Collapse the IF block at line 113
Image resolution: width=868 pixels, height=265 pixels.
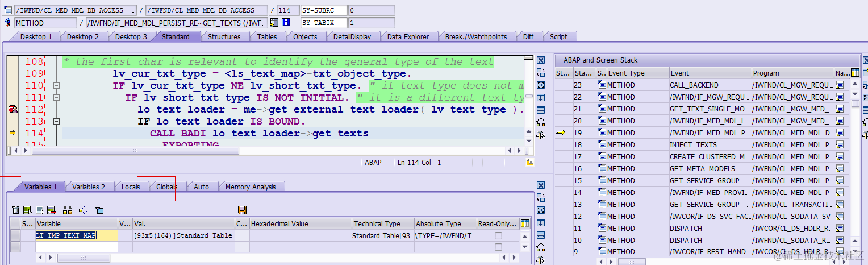(x=56, y=121)
